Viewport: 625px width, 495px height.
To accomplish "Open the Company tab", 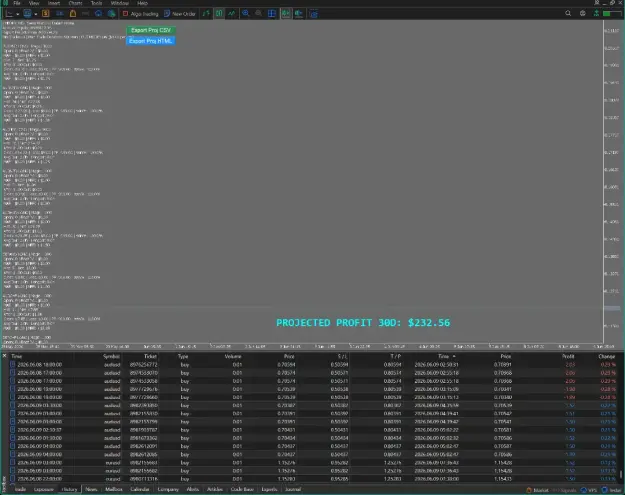I will pos(168,489).
